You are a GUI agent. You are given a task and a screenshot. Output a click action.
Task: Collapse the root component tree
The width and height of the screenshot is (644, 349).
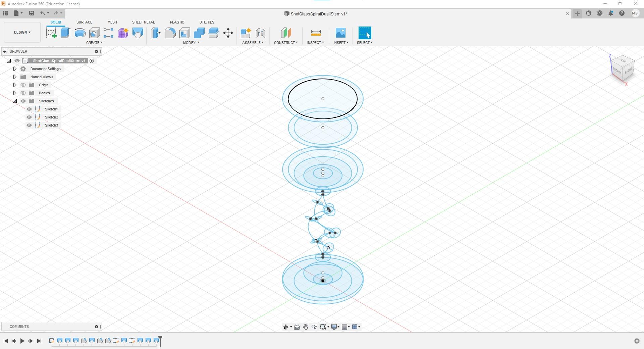coord(9,61)
